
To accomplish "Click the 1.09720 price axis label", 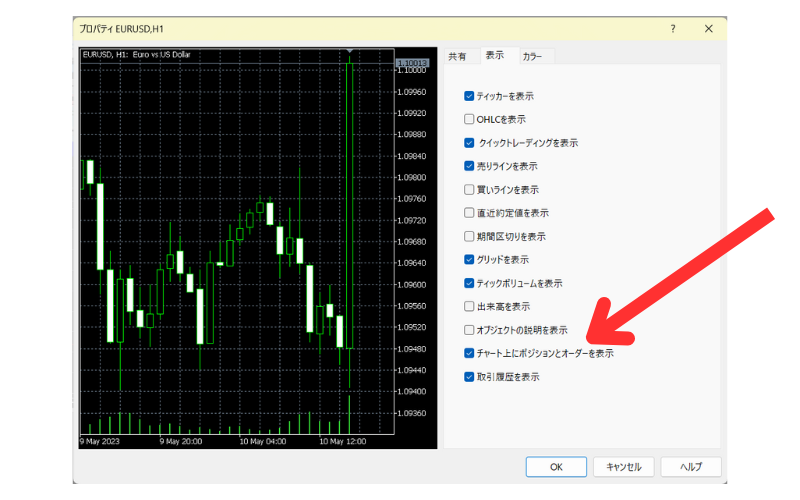I will click(x=411, y=220).
